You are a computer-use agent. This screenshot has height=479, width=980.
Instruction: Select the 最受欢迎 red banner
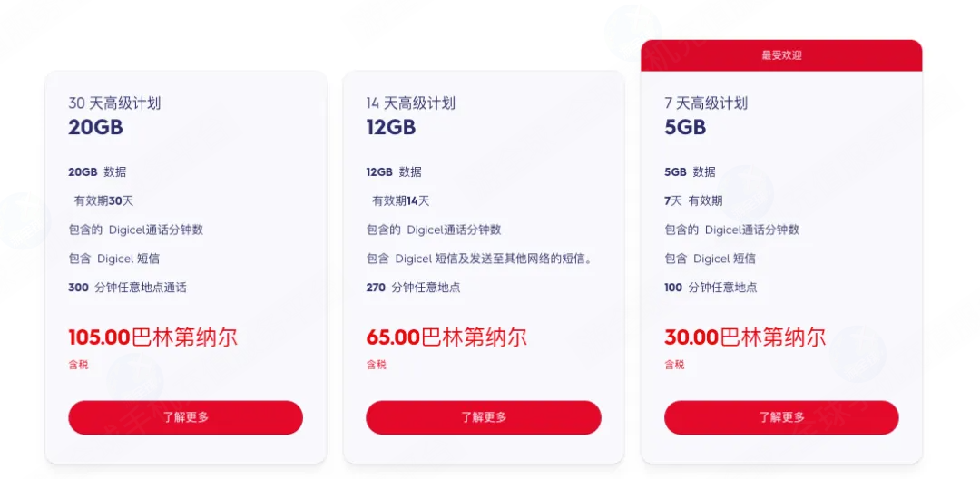click(781, 55)
